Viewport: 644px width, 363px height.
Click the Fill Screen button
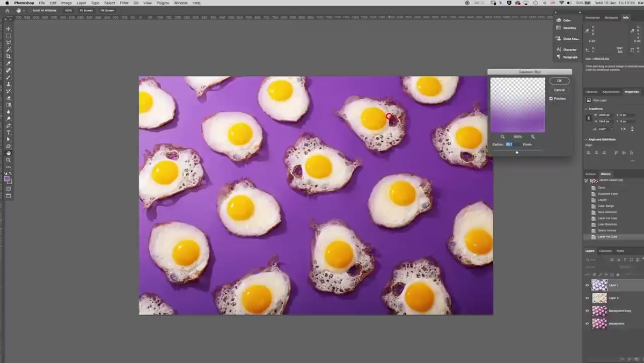pyautogui.click(x=107, y=10)
